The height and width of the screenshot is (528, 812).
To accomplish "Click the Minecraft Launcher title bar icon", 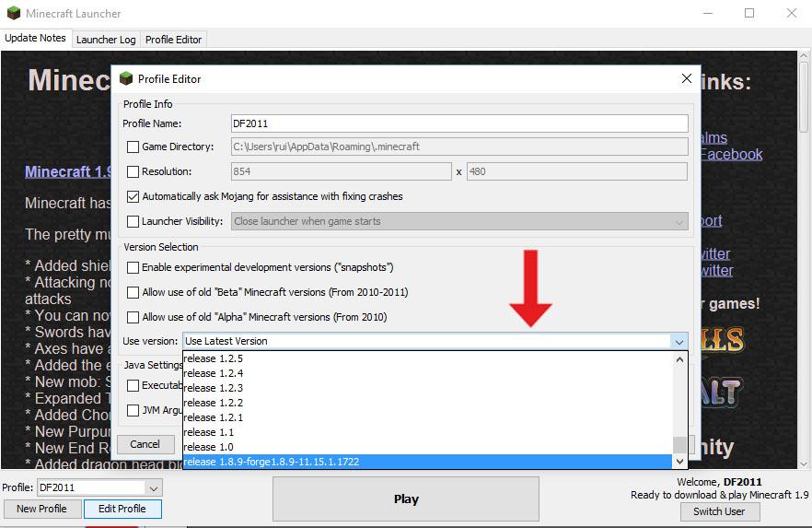I will point(12,13).
